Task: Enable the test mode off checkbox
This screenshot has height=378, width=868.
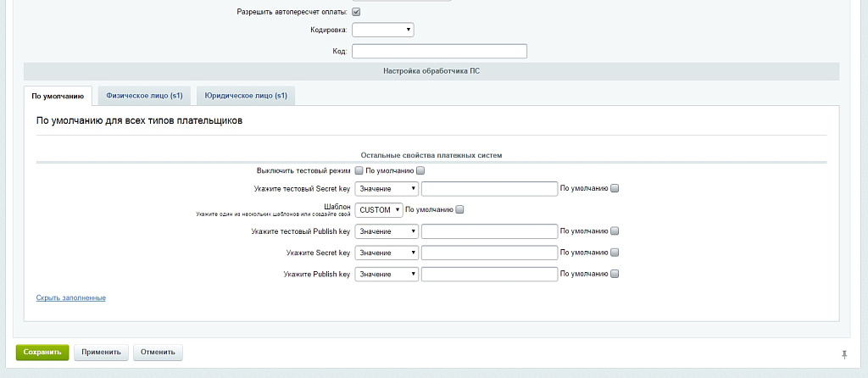Action: coord(359,170)
